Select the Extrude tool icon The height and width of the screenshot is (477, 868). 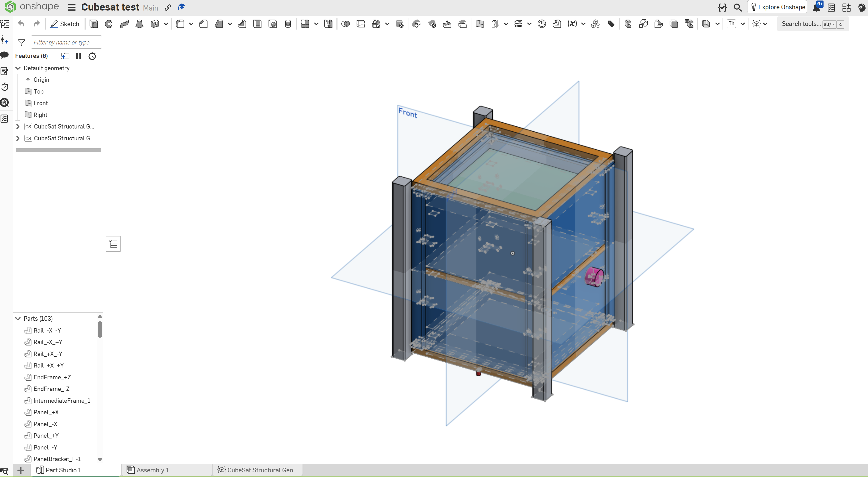tap(94, 24)
